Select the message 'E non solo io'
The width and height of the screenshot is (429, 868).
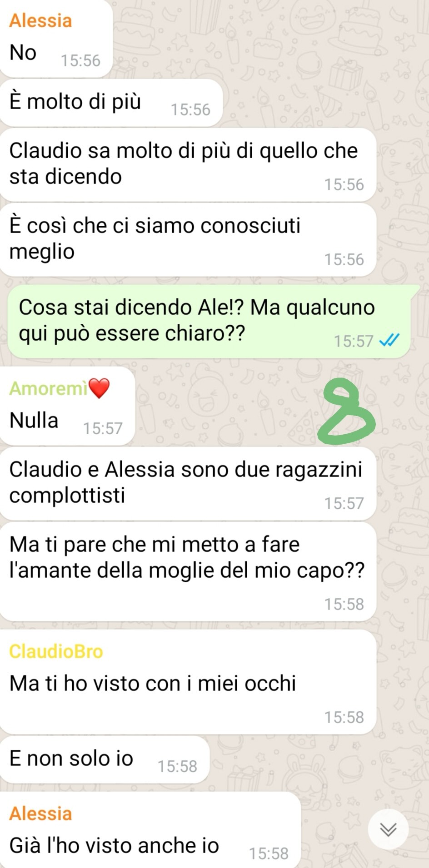105,759
